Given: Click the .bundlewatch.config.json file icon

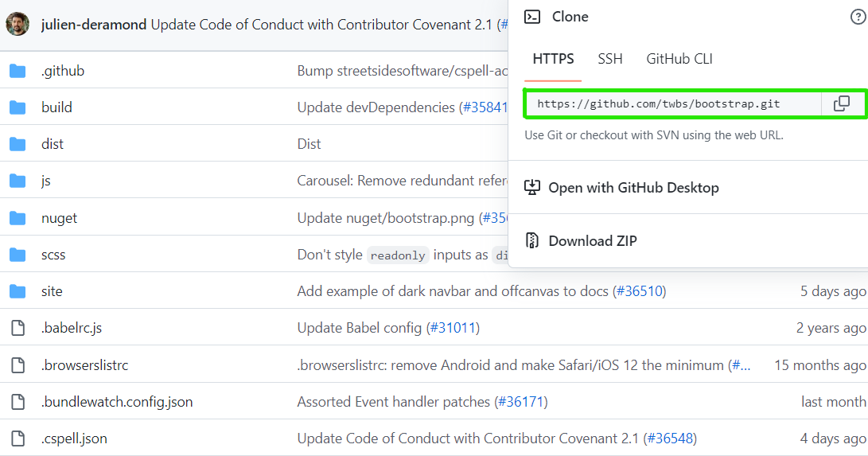Looking at the screenshot, I should (x=18, y=402).
